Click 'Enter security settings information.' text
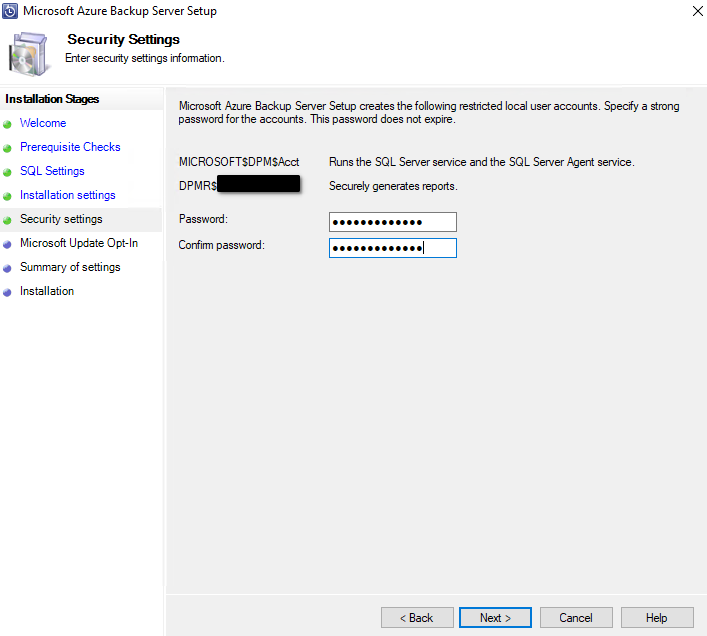This screenshot has height=636, width=707. (145, 58)
